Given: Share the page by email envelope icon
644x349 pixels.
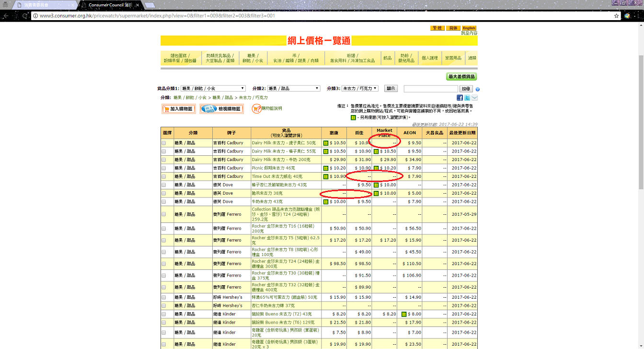Looking at the screenshot, I should click(474, 98).
